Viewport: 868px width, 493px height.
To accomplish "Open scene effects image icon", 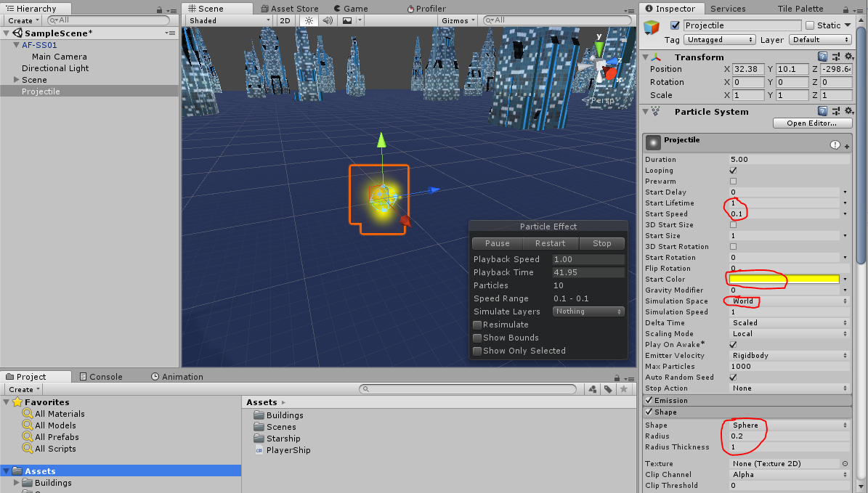I will [x=347, y=20].
